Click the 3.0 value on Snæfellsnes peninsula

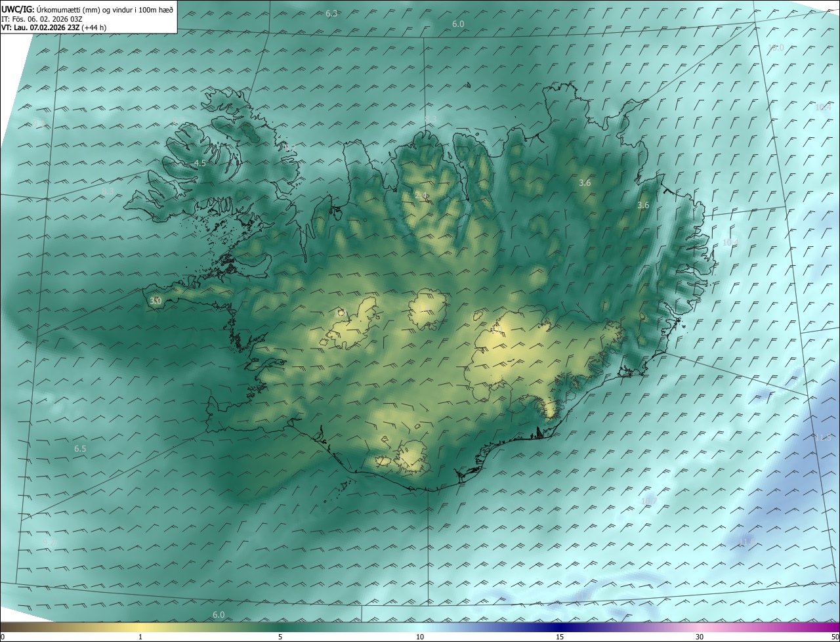156,301
